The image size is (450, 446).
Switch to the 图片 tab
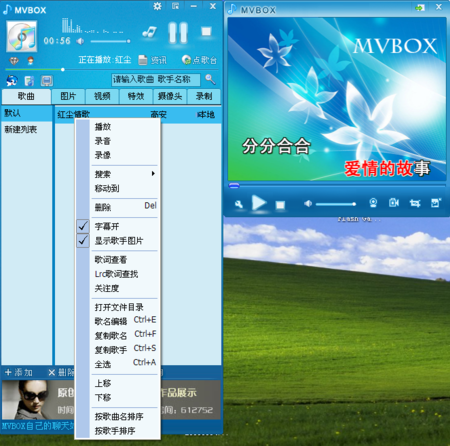tap(68, 96)
